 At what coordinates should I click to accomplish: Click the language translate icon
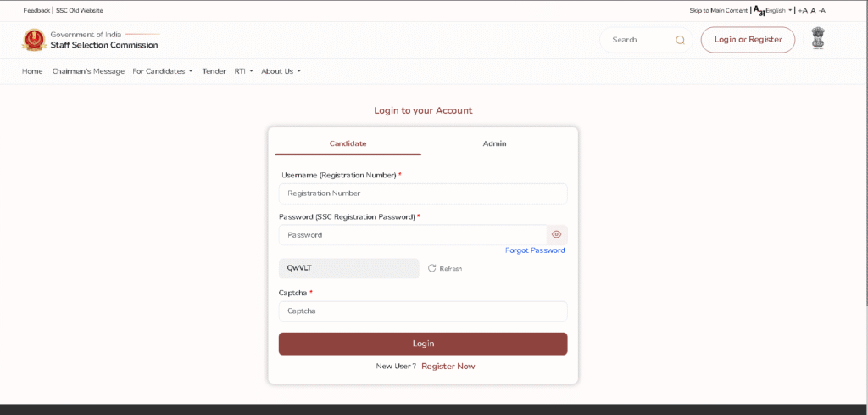[x=759, y=10]
